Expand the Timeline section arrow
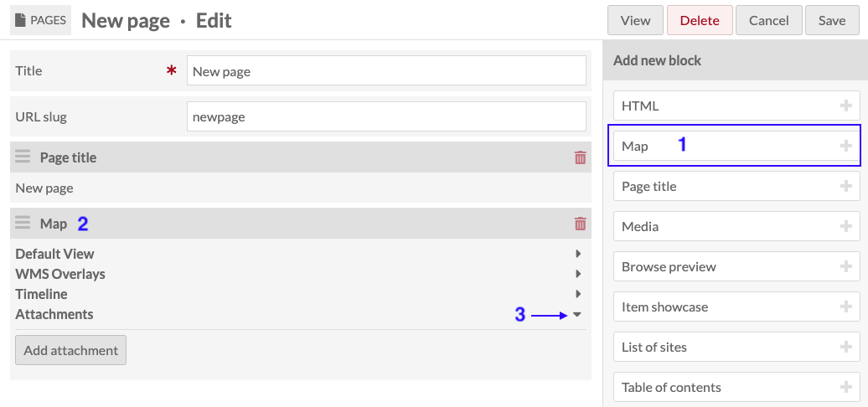The width and height of the screenshot is (868, 407). [x=578, y=294]
